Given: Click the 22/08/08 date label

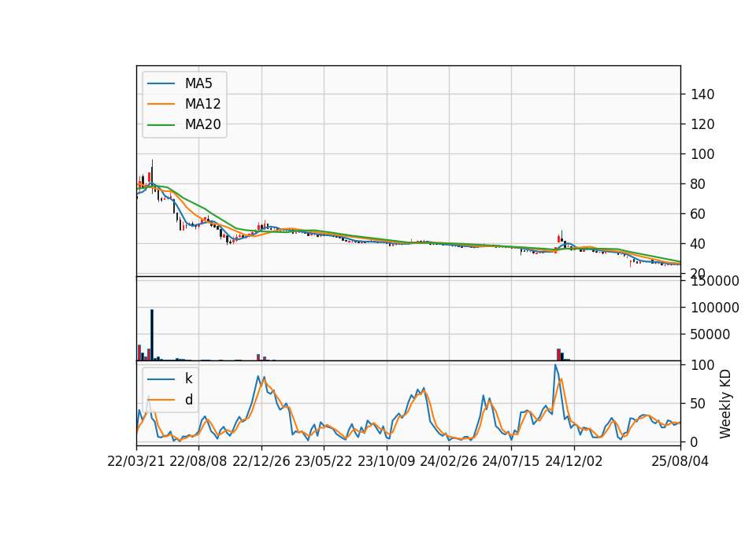Looking at the screenshot, I should (x=198, y=461).
